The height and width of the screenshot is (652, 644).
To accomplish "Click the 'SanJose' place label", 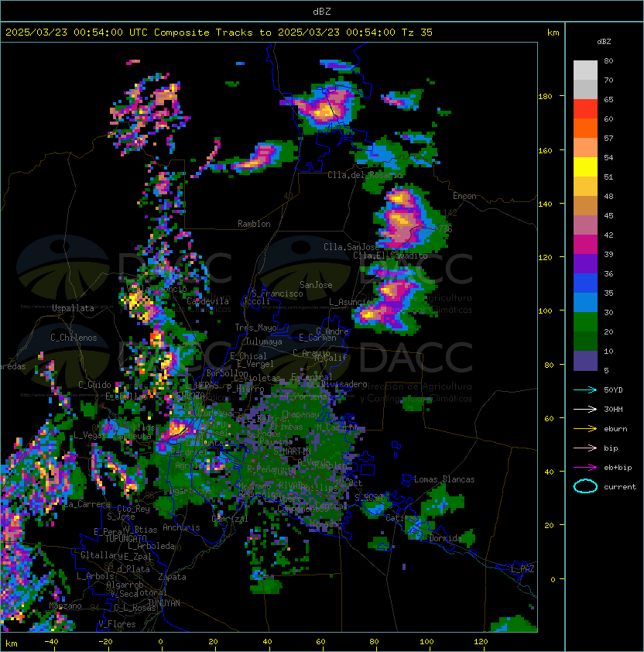I will click(x=316, y=285).
